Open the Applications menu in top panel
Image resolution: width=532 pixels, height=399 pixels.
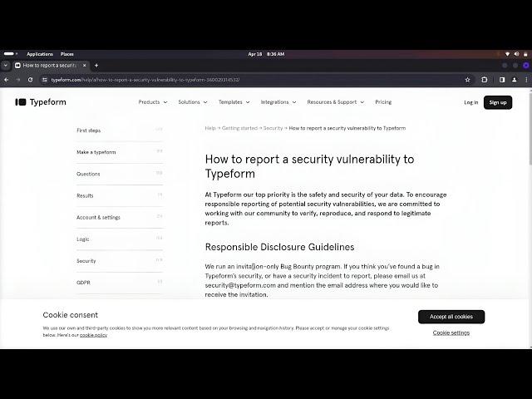point(40,54)
